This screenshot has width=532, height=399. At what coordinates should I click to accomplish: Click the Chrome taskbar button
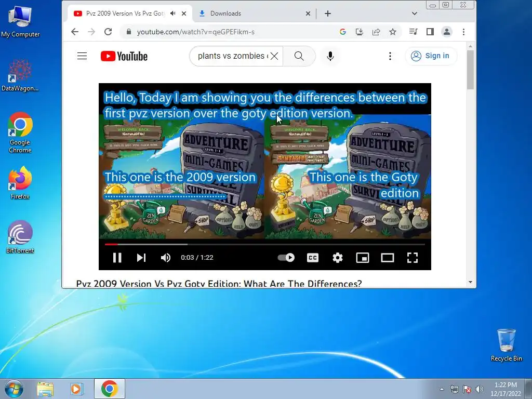(109, 389)
